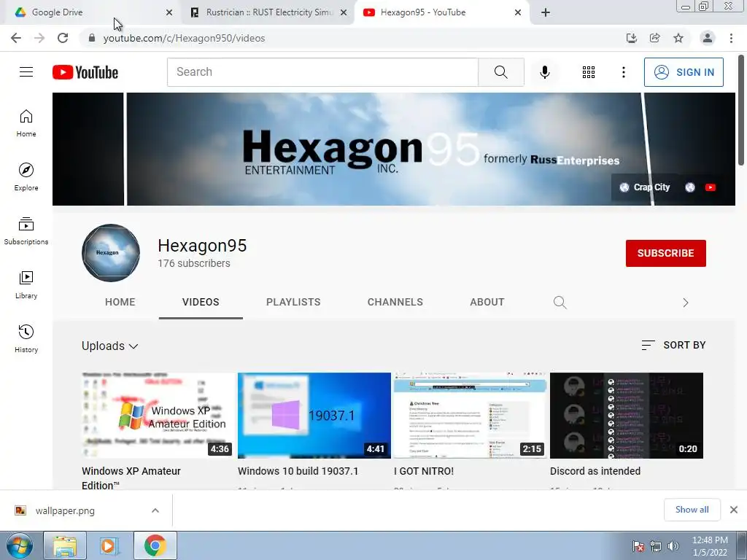Search within the channel using magnifier icon
The image size is (747, 560).
pos(560,303)
